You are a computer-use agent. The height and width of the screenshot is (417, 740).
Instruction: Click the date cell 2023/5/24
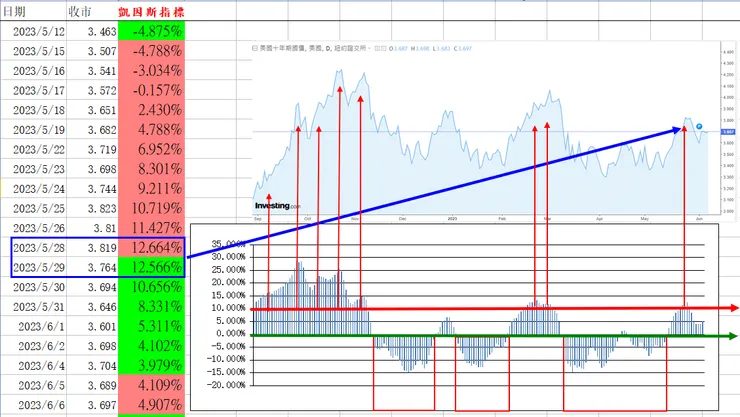pyautogui.click(x=33, y=189)
